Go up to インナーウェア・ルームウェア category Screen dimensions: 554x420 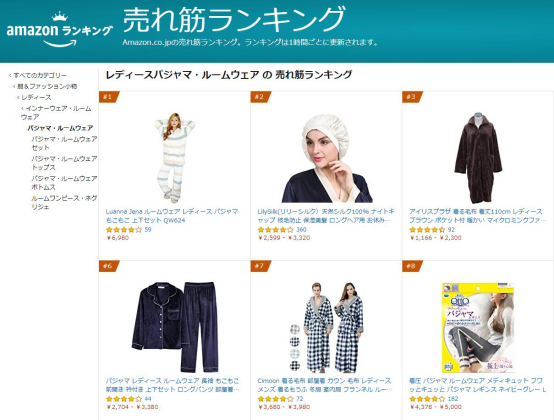pos(56,112)
